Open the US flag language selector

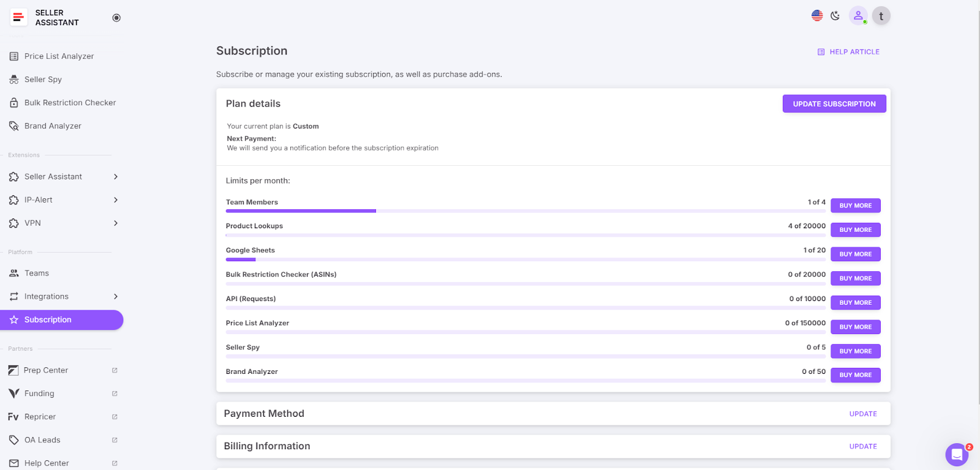tap(817, 16)
